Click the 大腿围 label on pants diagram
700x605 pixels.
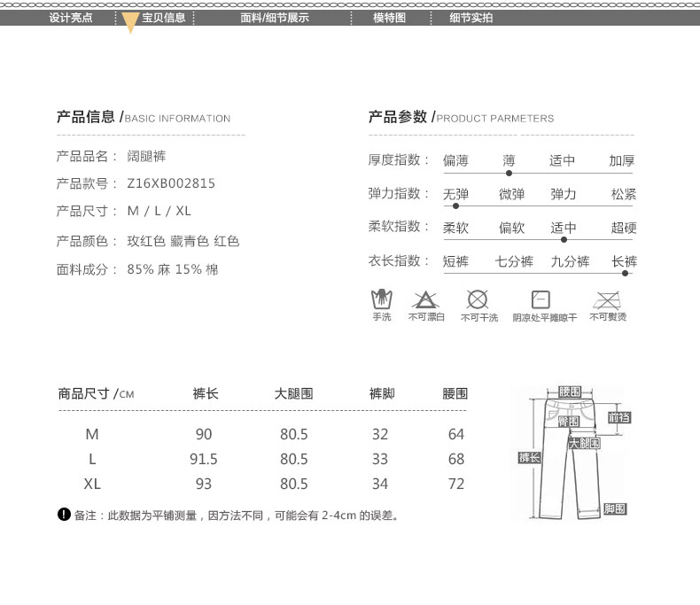tap(584, 443)
